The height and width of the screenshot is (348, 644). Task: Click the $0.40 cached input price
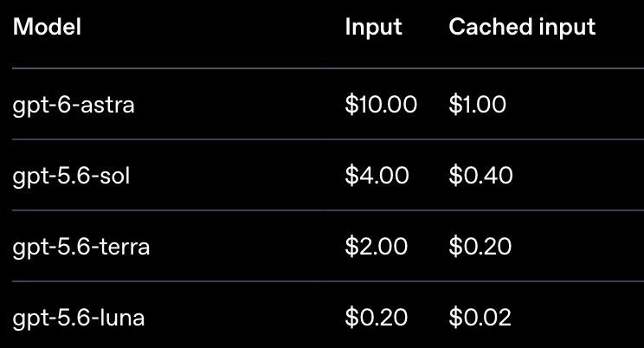480,176
